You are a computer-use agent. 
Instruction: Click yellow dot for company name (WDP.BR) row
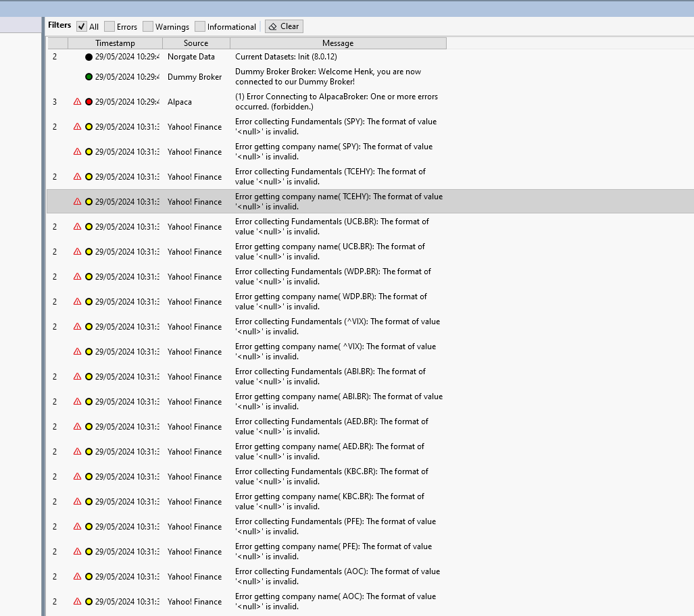coord(89,302)
